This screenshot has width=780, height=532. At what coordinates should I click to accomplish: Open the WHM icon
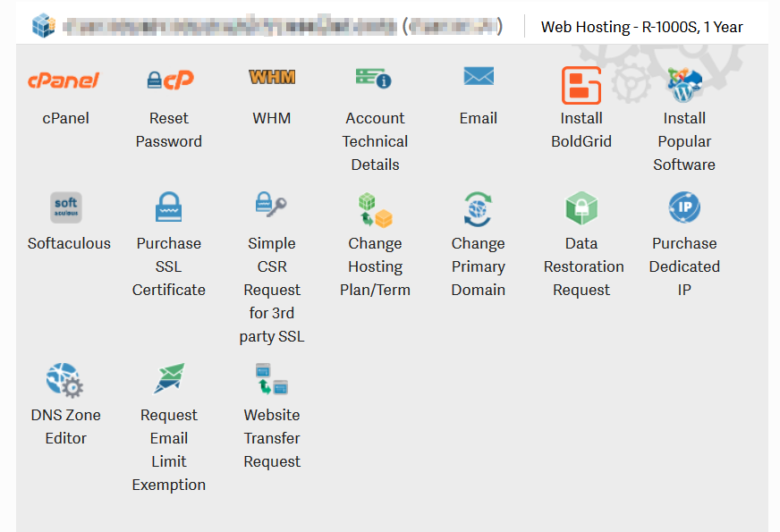272,78
